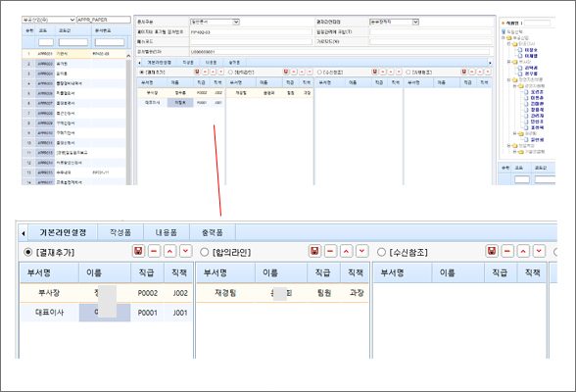
Task: Sort by 직책 header in enlarged 합의라인 grid
Action: (x=355, y=272)
